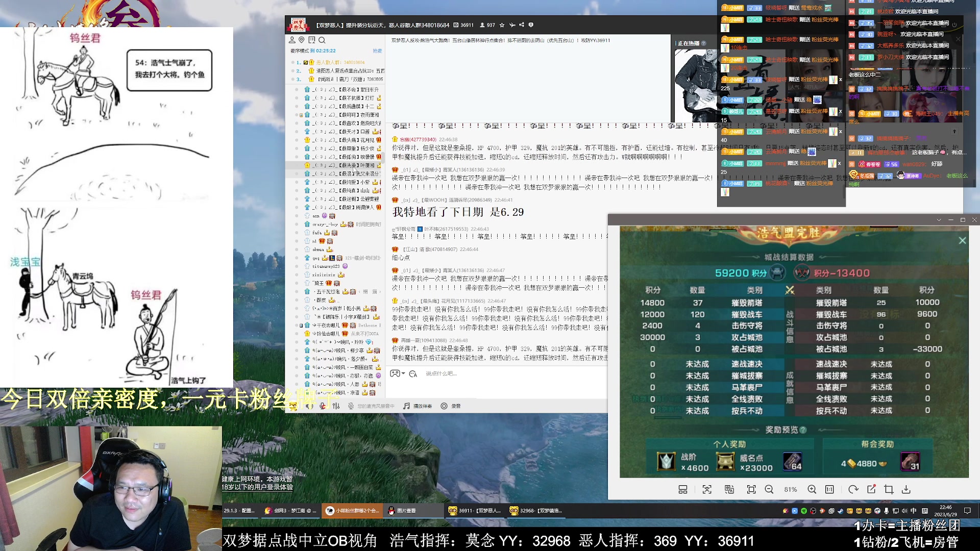Open the notification center icon on taskbar
980x551 pixels.
pos(967,511)
